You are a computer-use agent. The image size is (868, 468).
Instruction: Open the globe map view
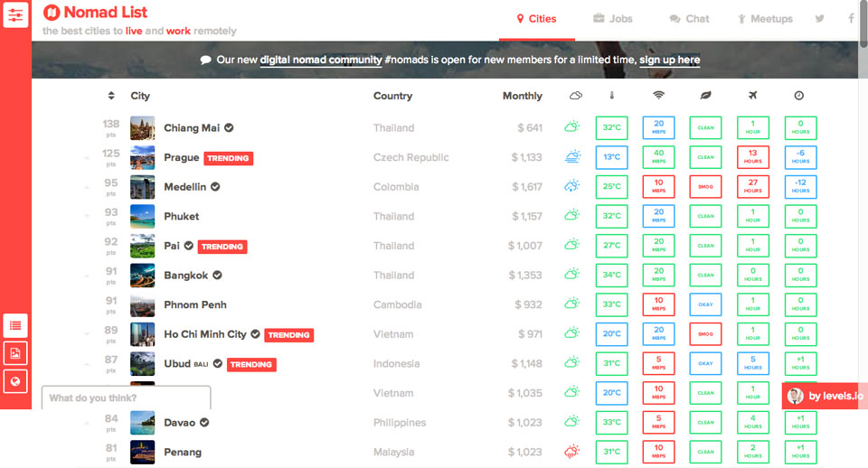pos(15,381)
